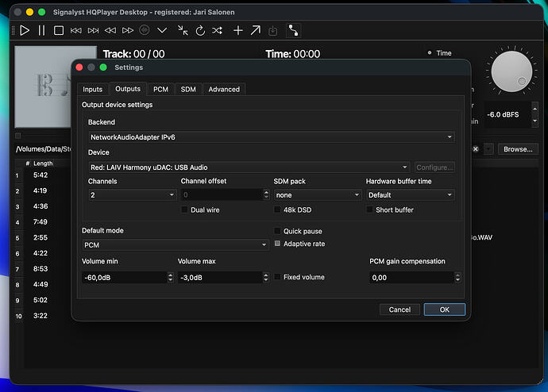Click the Volume max field
This screenshot has height=392, width=548.
point(220,278)
